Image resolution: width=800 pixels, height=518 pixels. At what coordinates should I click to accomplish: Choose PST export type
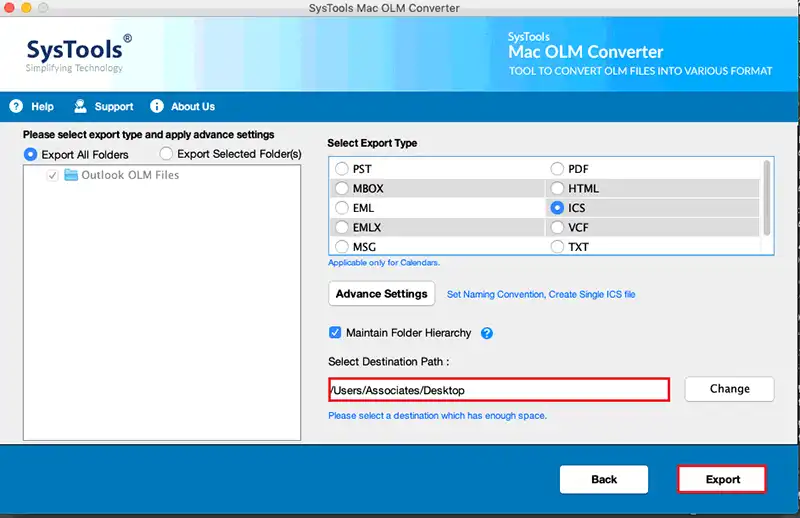(x=342, y=168)
